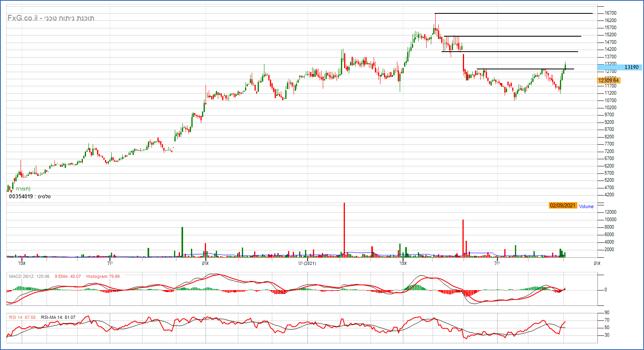The image size is (644, 350).
Task: Select the lowest horizontal line near 12700
Action: click(x=525, y=69)
